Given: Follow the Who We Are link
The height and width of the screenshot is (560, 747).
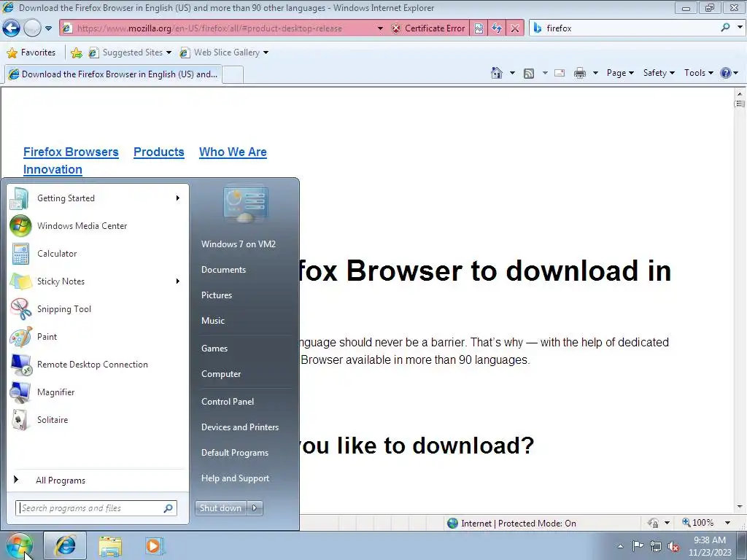Looking at the screenshot, I should click(x=233, y=152).
